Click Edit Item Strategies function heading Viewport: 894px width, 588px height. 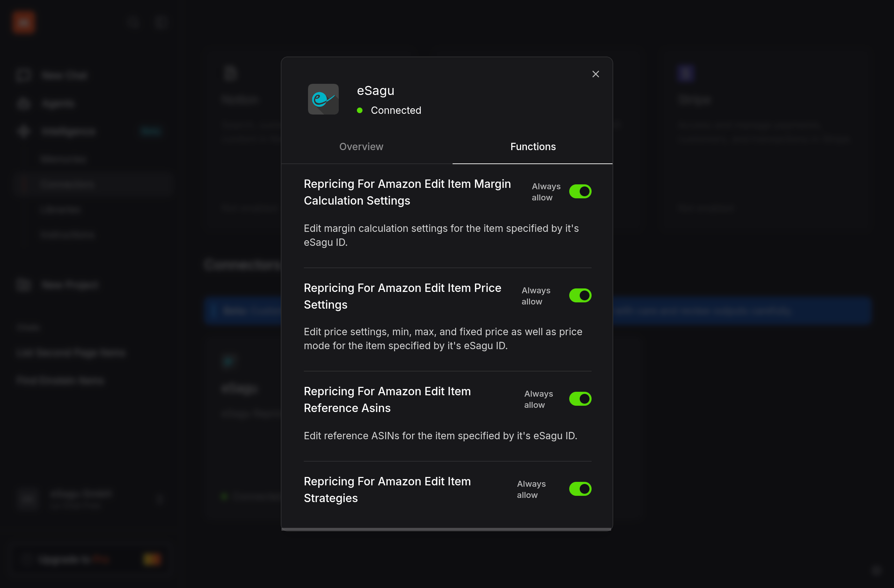(x=387, y=490)
